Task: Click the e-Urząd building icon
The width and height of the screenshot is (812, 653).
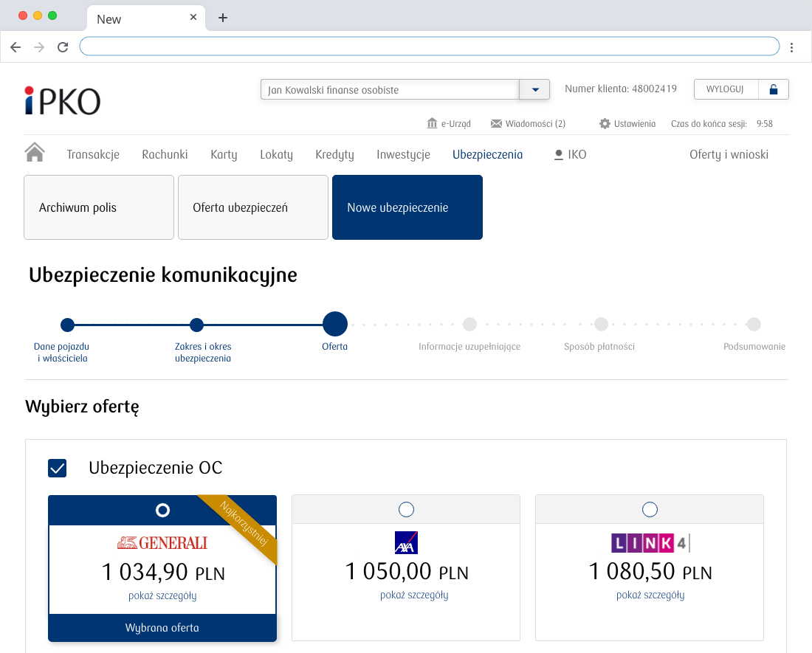Action: point(432,123)
